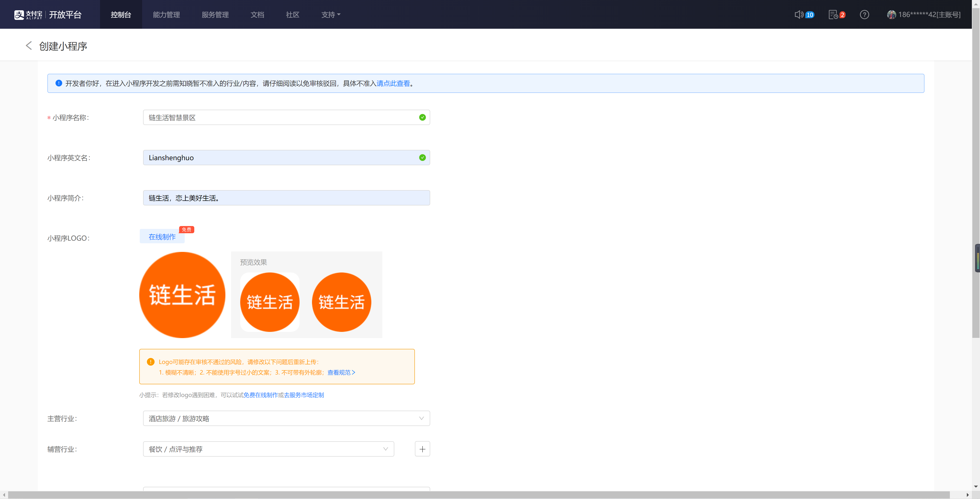This screenshot has width=980, height=499.
Task: Click the orange warning icon in Logo notice
Action: [x=151, y=362]
